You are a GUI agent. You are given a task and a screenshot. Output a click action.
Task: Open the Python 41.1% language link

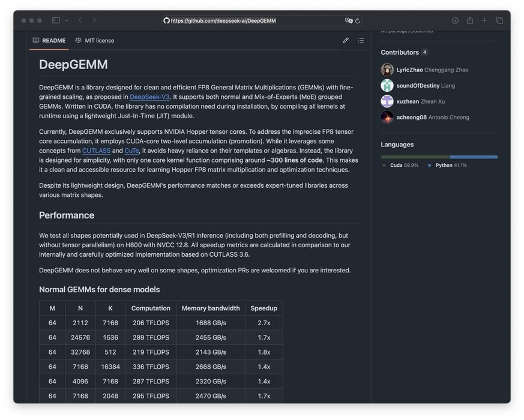click(447, 166)
